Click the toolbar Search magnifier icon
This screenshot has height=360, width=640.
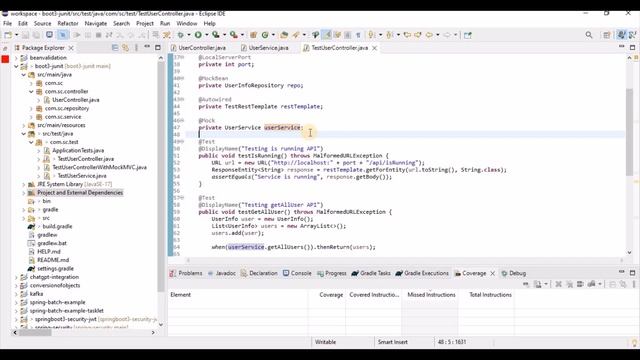589,35
